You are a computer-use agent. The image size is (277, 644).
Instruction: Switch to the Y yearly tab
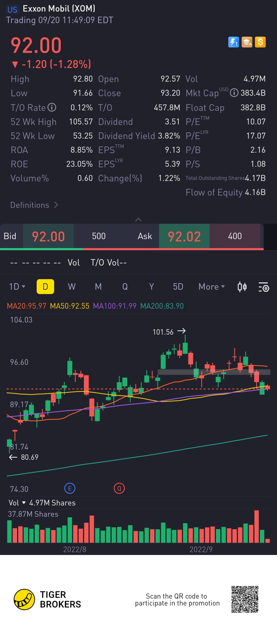point(152,287)
